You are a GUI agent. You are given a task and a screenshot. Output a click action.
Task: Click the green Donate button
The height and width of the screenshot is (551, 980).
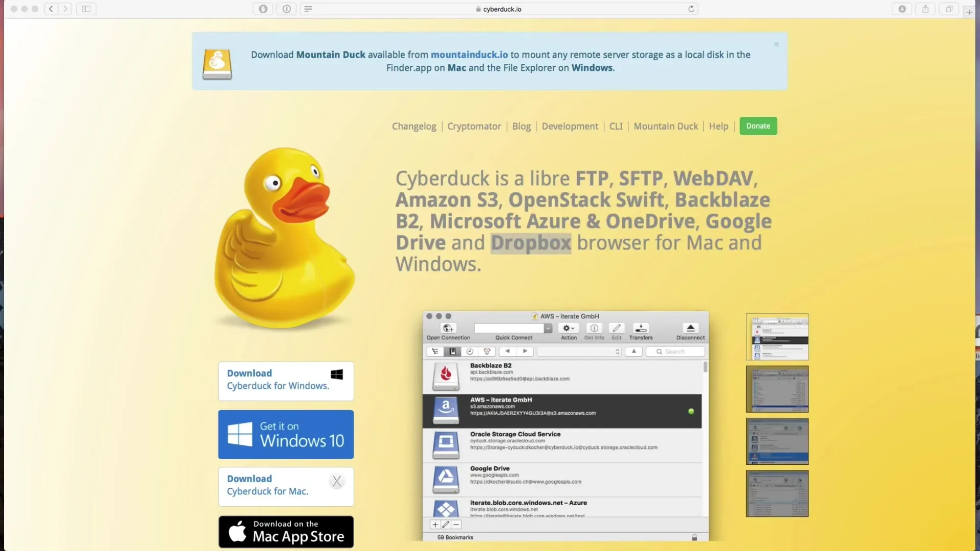point(758,126)
